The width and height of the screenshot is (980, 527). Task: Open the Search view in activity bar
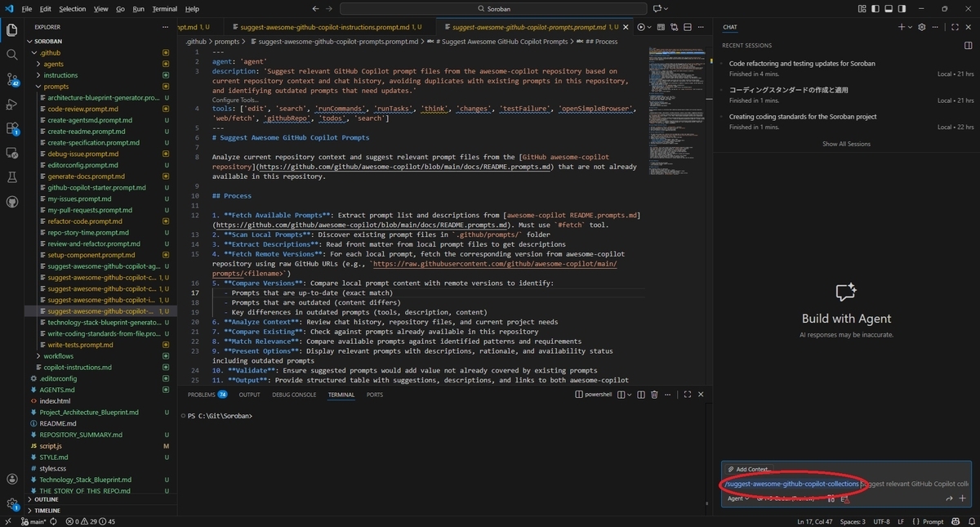(11, 55)
